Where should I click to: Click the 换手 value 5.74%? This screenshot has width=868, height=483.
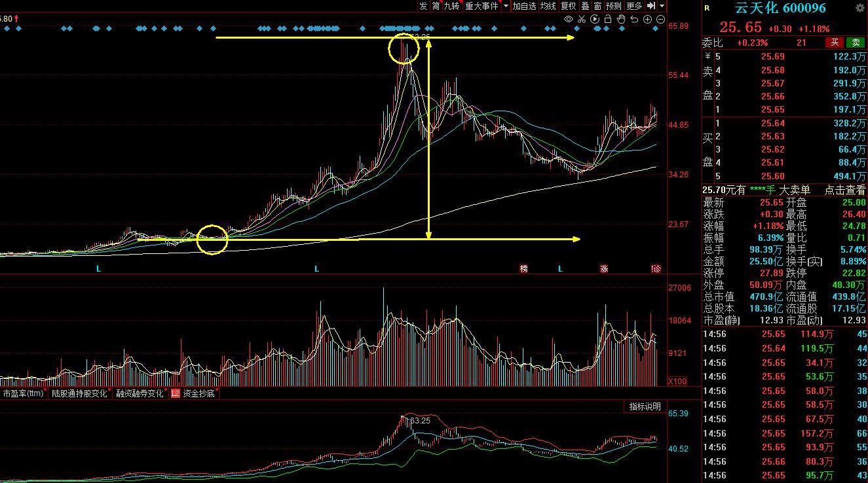pos(852,250)
